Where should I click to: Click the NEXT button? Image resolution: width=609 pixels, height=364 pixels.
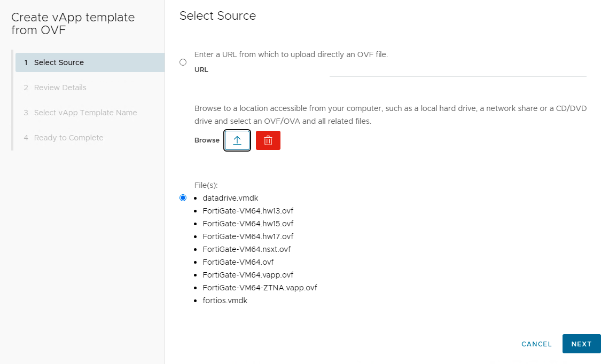pos(581,344)
